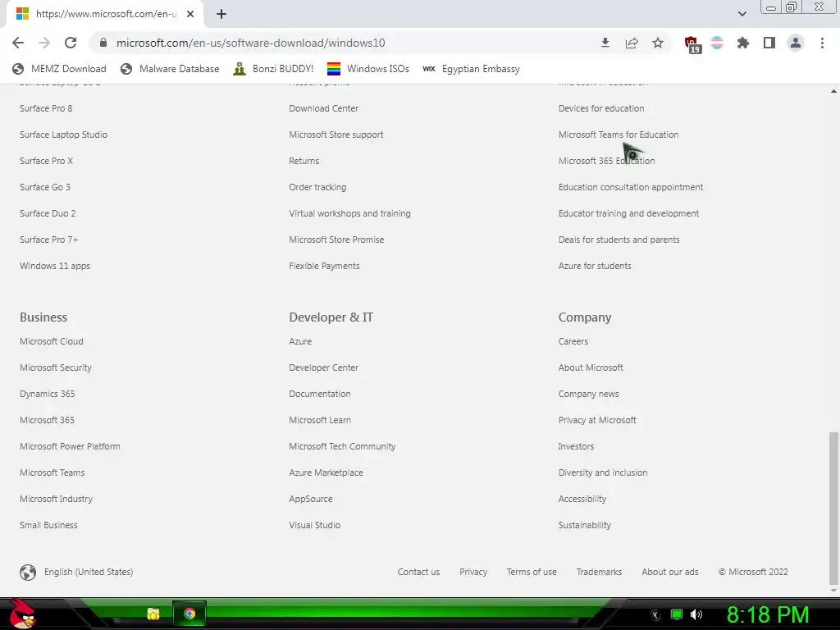Open Order tracking link
The height and width of the screenshot is (630, 840).
point(317,187)
